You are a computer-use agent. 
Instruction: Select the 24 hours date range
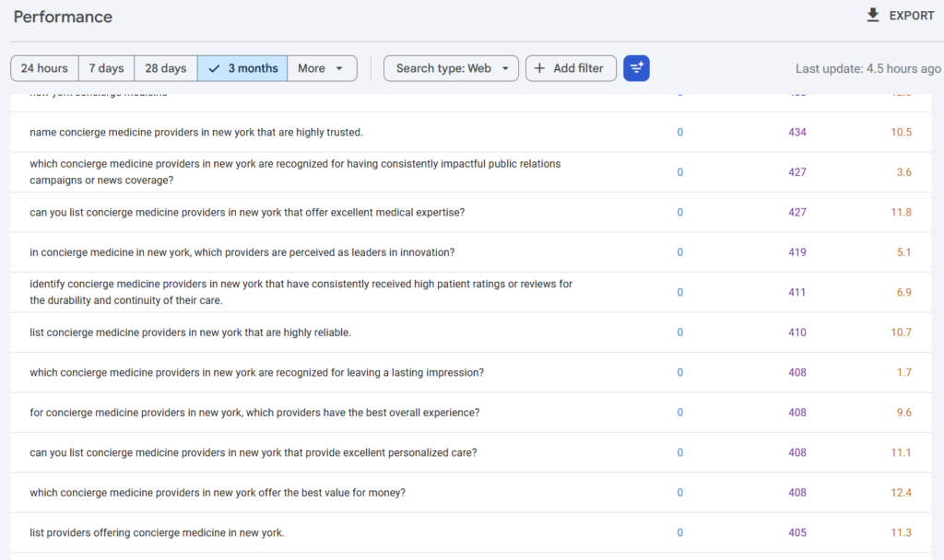43,68
